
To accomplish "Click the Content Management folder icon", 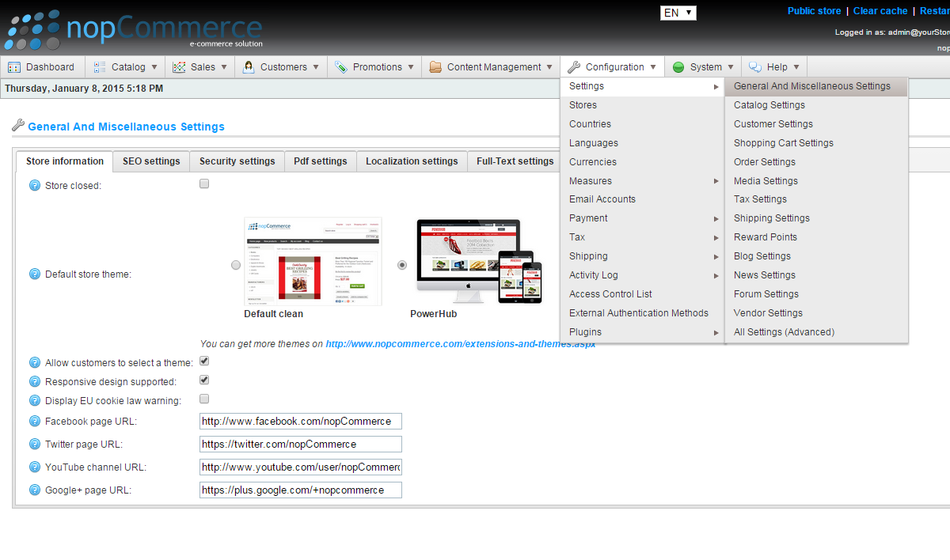I will (435, 67).
